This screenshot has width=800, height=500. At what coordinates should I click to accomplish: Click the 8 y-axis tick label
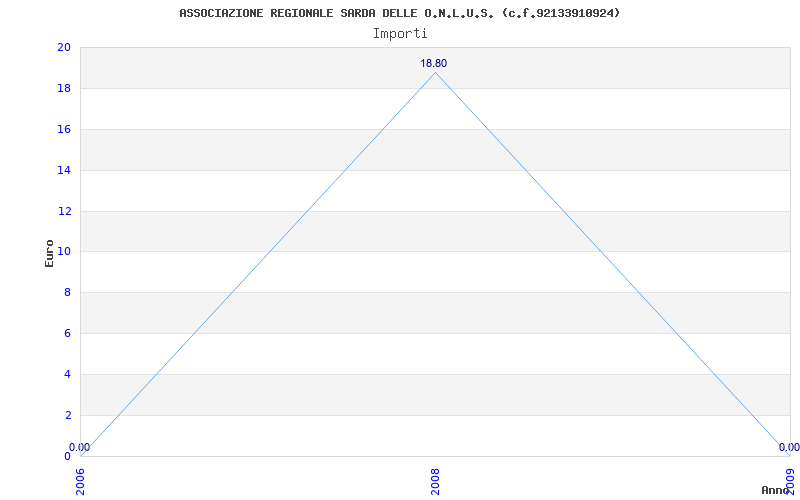(67, 293)
